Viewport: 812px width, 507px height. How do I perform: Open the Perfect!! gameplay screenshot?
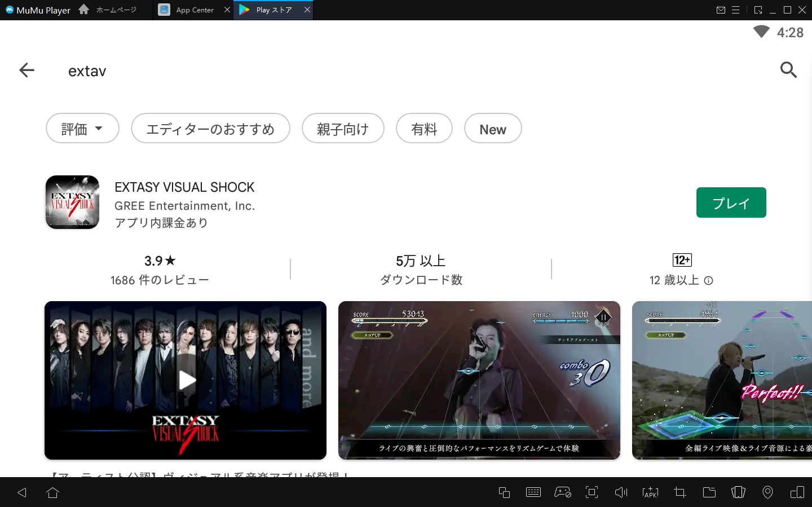coord(722,380)
